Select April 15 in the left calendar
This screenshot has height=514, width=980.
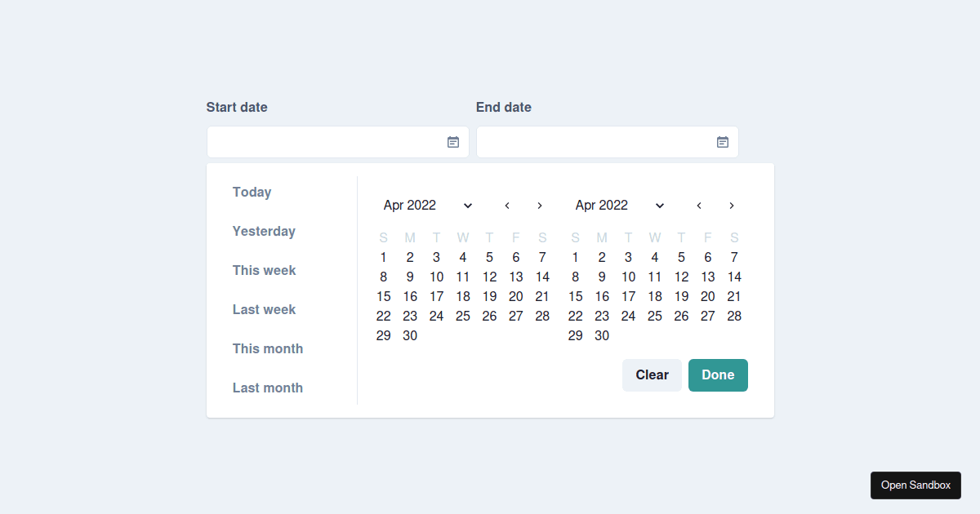pyautogui.click(x=384, y=297)
